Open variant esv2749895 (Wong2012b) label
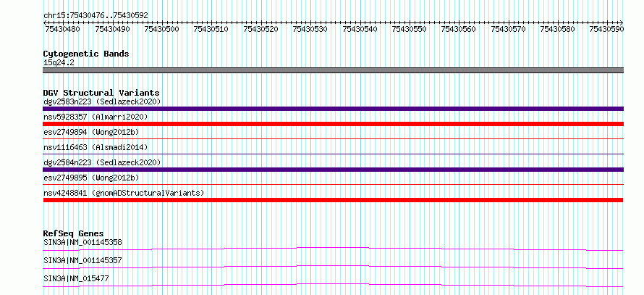This screenshot has height=295, width=644. click(x=91, y=178)
